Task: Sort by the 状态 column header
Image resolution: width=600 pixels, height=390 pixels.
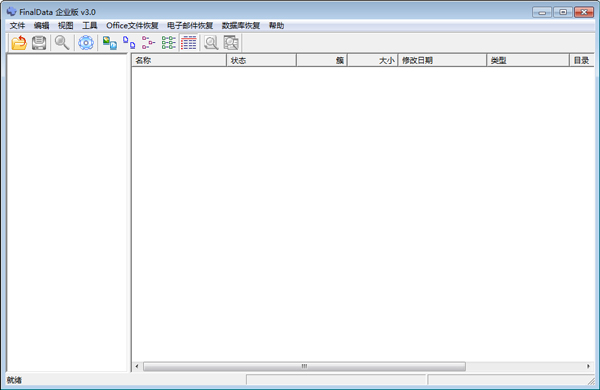Action: 261,60
